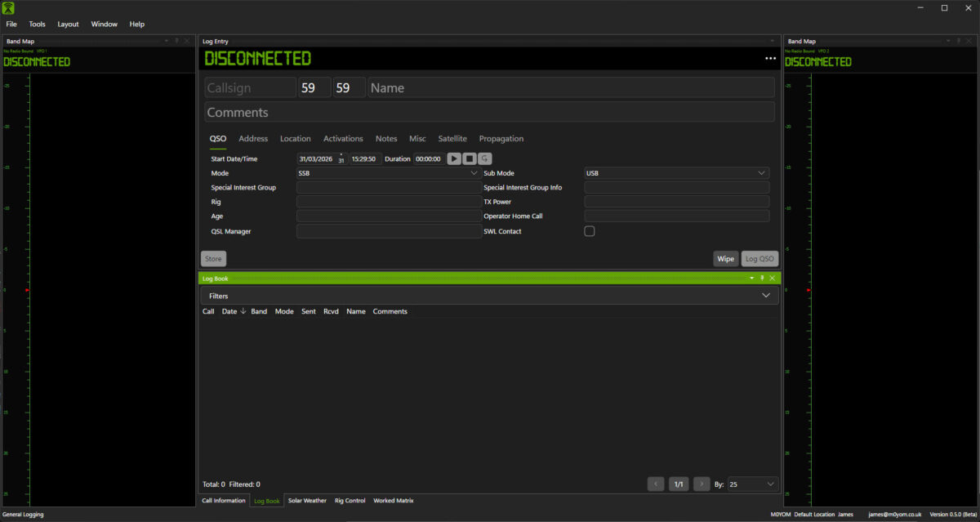Image resolution: width=980 pixels, height=522 pixels.
Task: Click the Wipe button
Action: pyautogui.click(x=725, y=259)
